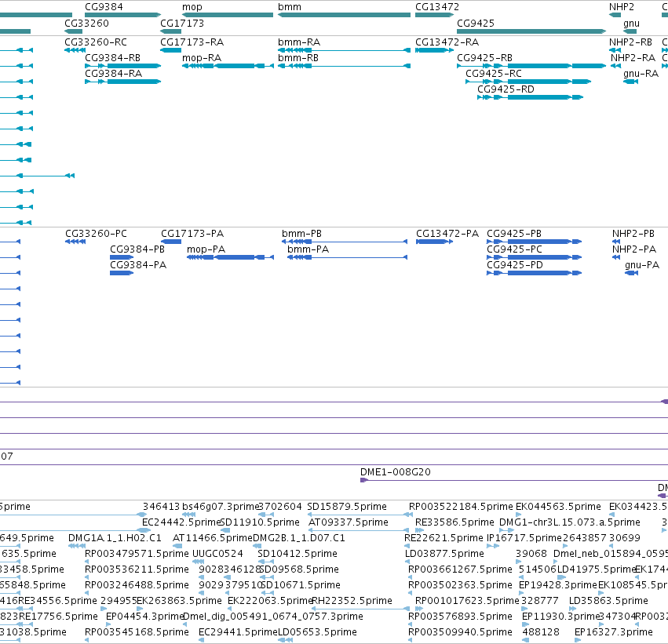Select the CG9425 gene bar
This screenshot has height=644, width=668.
531,31
